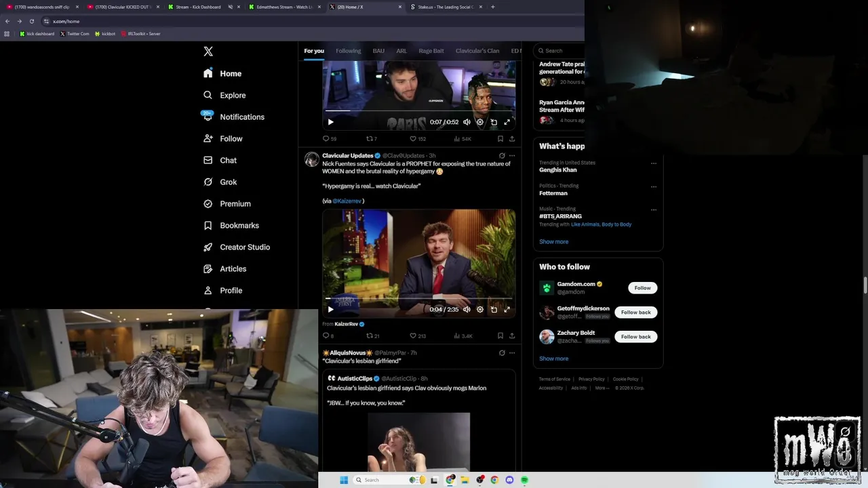The image size is (868, 488).
Task: Click Grok icon on Clavicular Updates post
Action: [x=502, y=156]
